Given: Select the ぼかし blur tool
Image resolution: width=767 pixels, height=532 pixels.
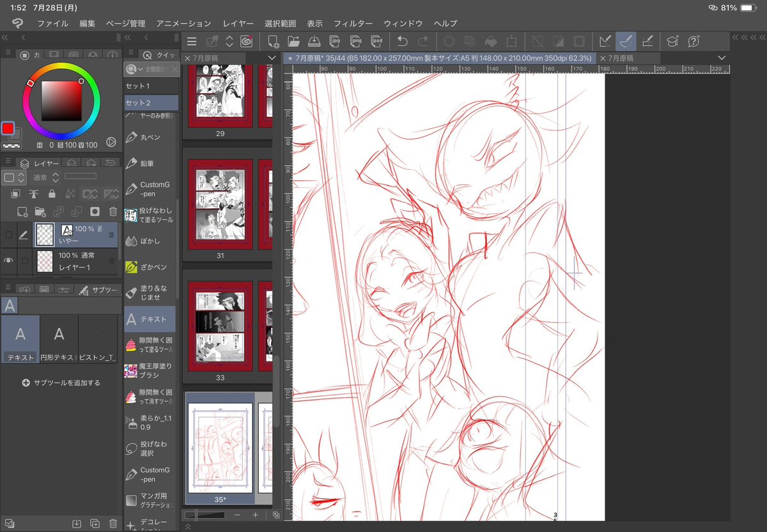Looking at the screenshot, I should tap(151, 241).
